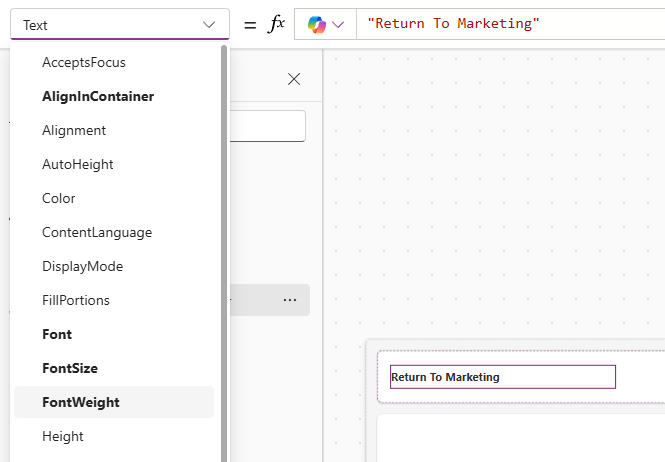Click into the formula bar text
This screenshot has width=665, height=462.
pyautogui.click(x=500, y=24)
